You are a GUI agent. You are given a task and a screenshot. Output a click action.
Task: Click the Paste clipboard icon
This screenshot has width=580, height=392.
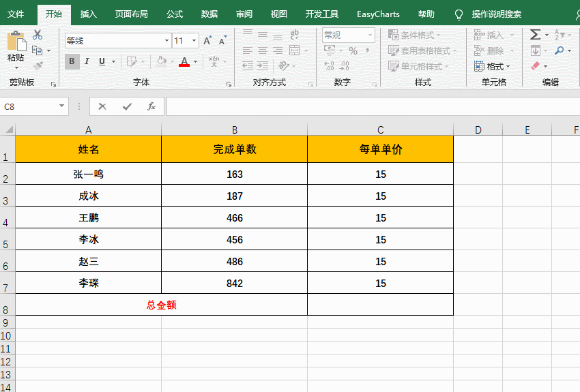tap(16, 46)
